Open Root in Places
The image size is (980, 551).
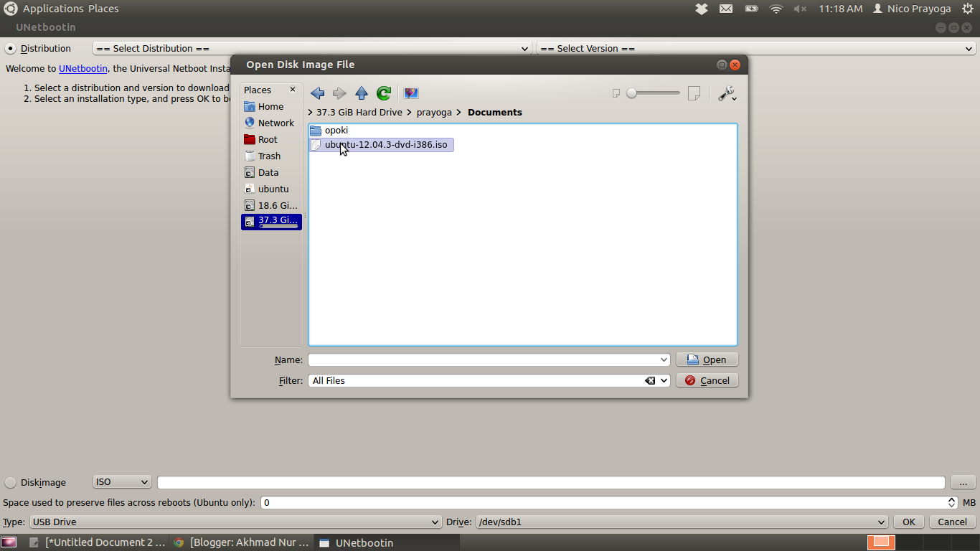tap(271, 139)
